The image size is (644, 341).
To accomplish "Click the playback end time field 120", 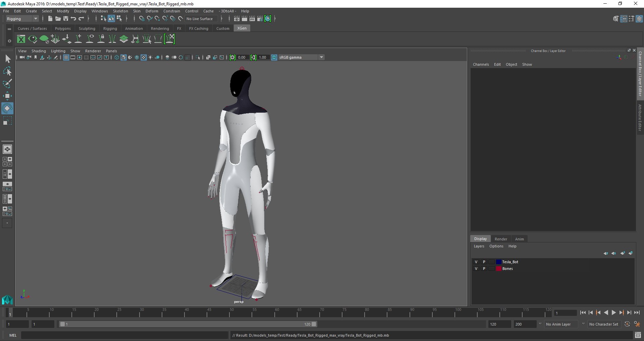I will (x=499, y=324).
